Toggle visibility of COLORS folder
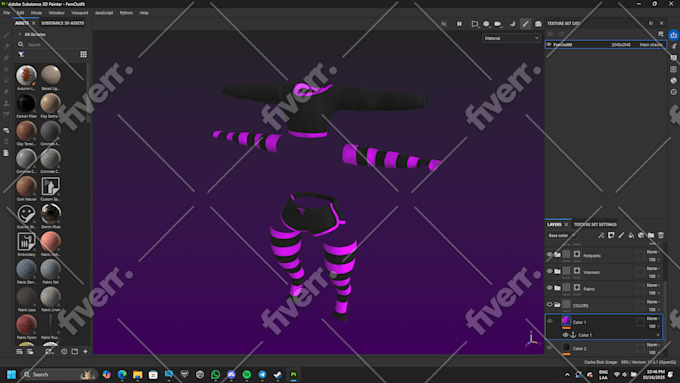The width and height of the screenshot is (680, 383). [549, 304]
